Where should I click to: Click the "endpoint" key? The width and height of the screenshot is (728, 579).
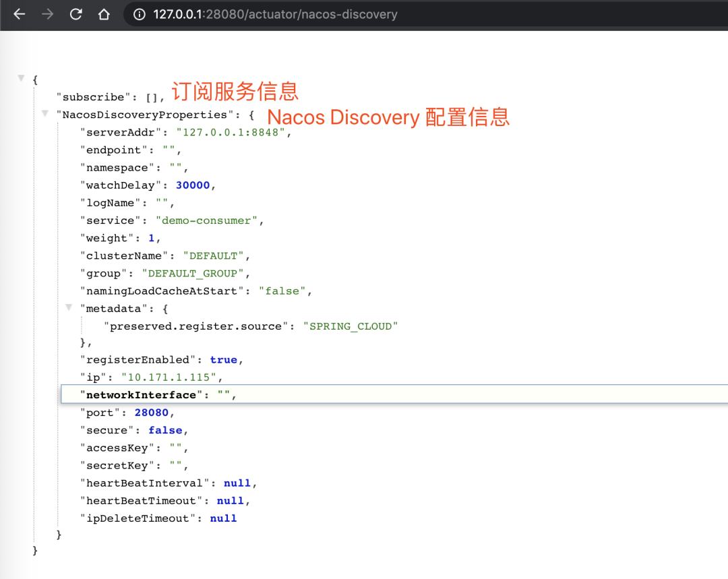[x=114, y=150]
